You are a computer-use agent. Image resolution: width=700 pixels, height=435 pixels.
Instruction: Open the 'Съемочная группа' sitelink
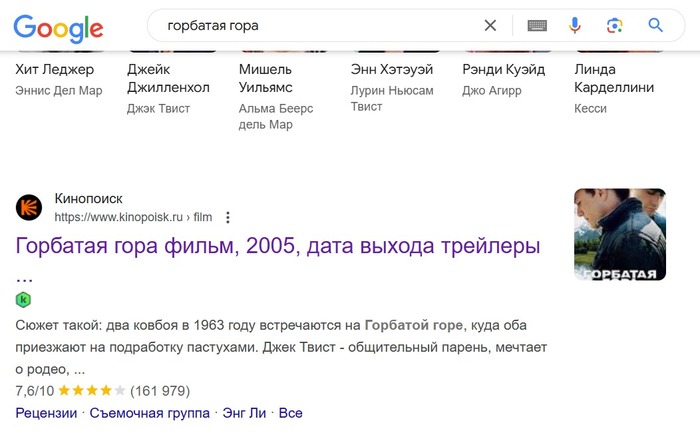click(150, 413)
